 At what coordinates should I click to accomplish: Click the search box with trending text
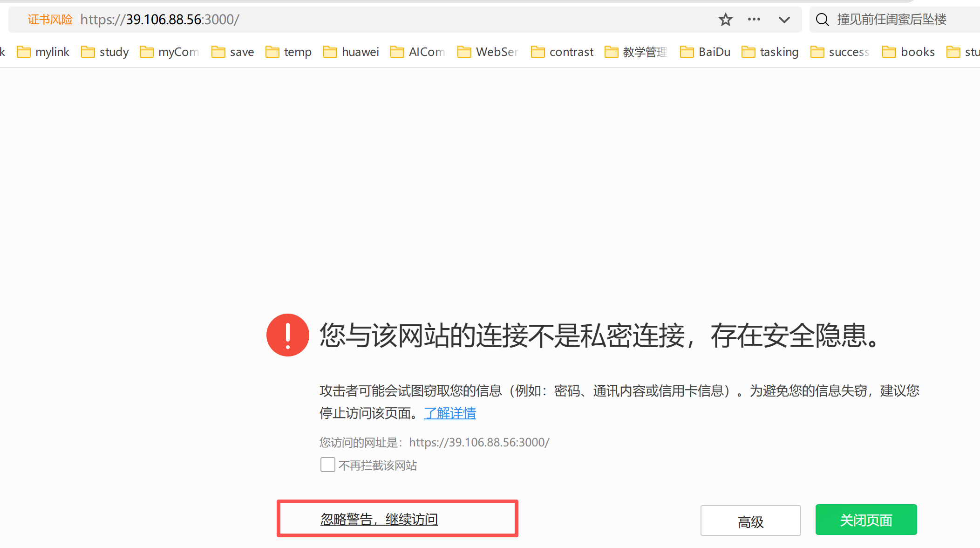(892, 20)
